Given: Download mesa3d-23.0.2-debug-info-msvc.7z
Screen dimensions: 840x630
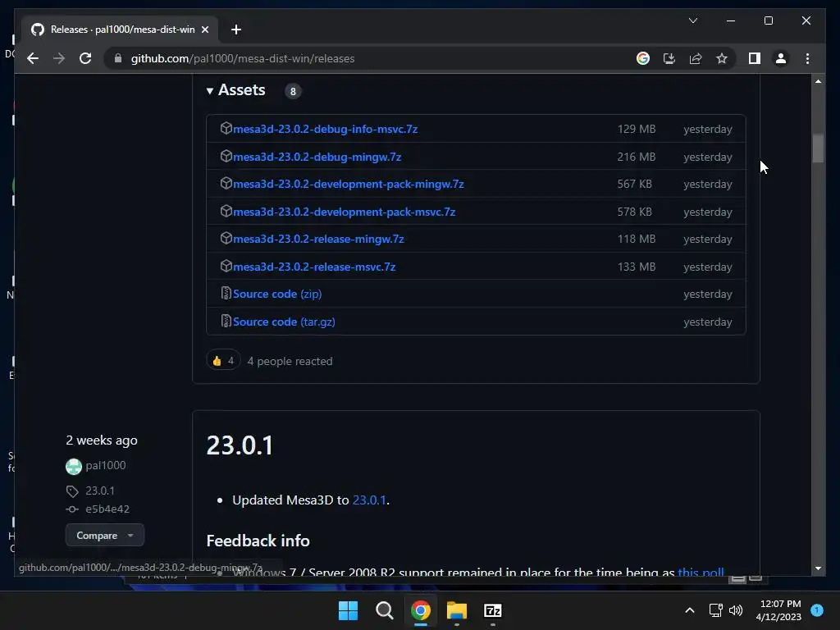Looking at the screenshot, I should pyautogui.click(x=325, y=129).
